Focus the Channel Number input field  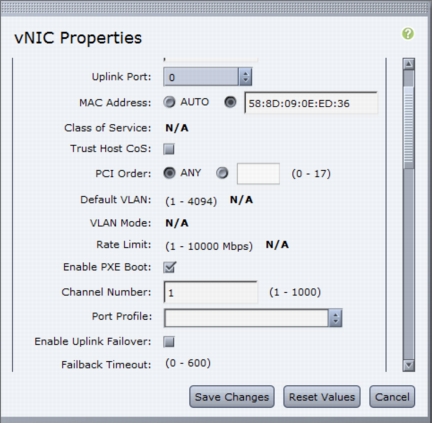[211, 292]
